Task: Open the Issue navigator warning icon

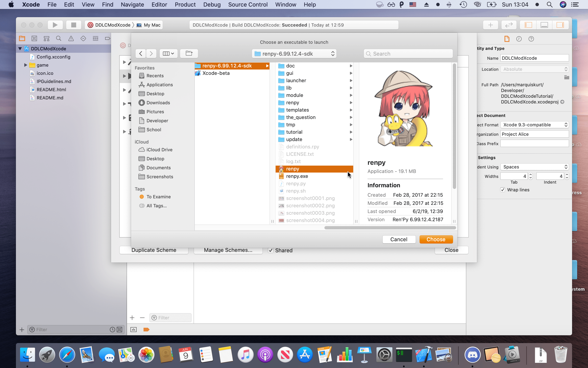Action: [x=71, y=38]
